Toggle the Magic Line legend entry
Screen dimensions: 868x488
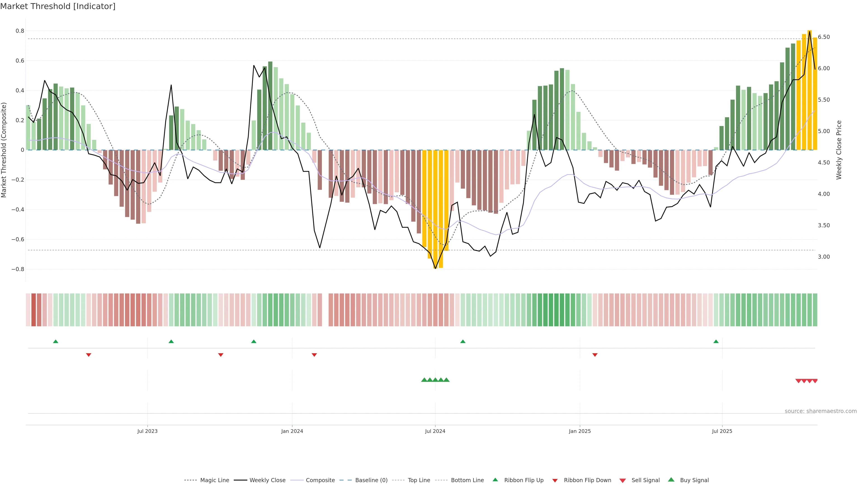214,480
